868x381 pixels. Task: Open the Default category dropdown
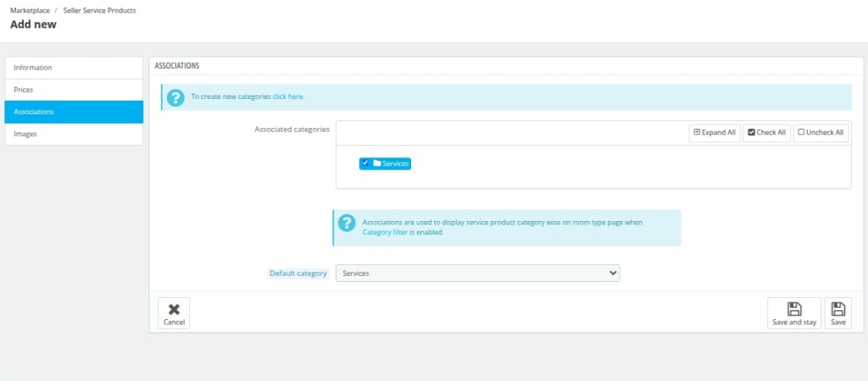pos(478,273)
